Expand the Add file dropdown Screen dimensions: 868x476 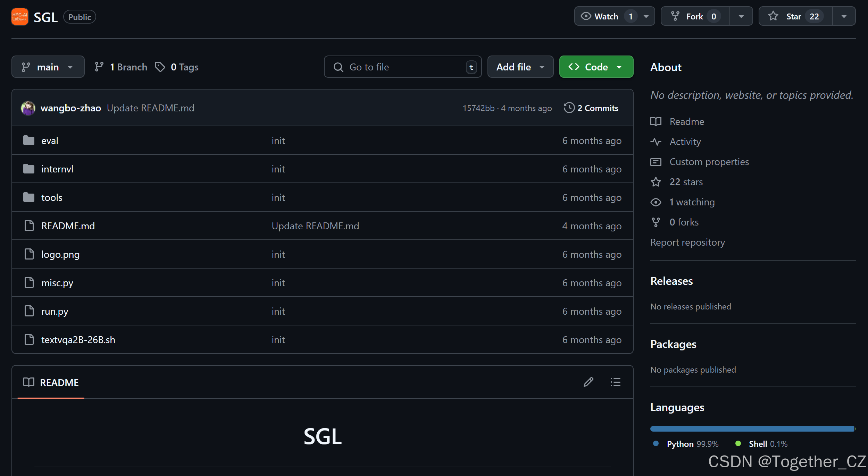coord(520,67)
